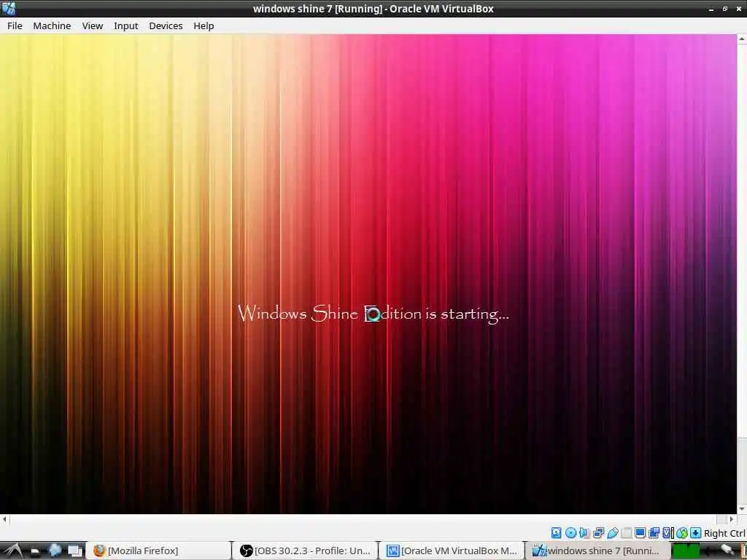Image resolution: width=747 pixels, height=560 pixels.
Task: Click the horizontal scroll right arrow
Action: [731, 519]
